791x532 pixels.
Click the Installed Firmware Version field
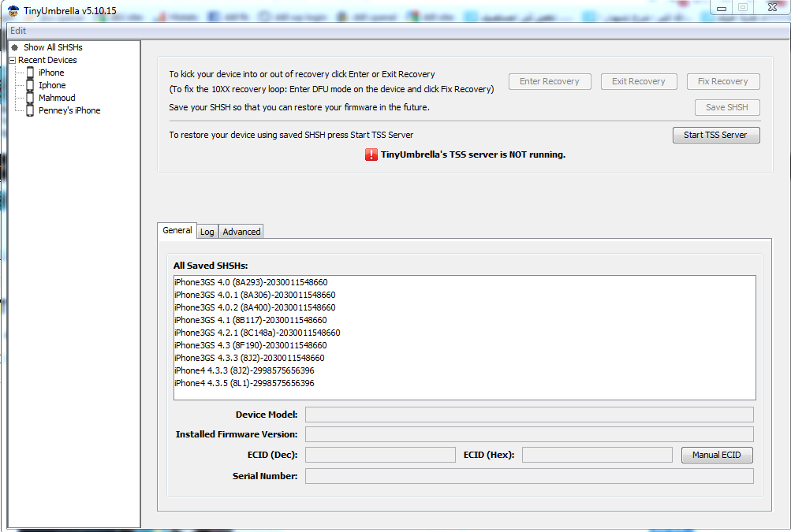point(529,434)
